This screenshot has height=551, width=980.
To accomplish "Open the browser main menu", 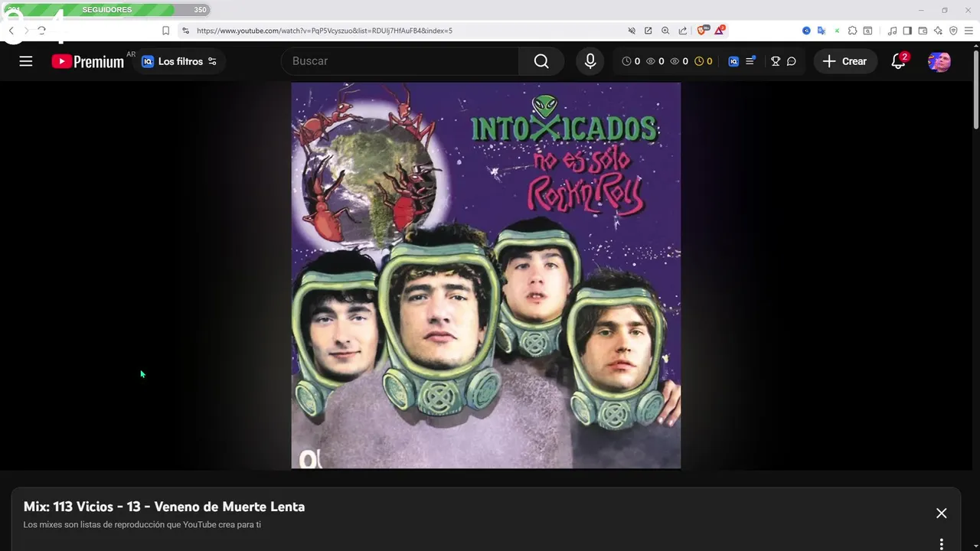I will (969, 31).
